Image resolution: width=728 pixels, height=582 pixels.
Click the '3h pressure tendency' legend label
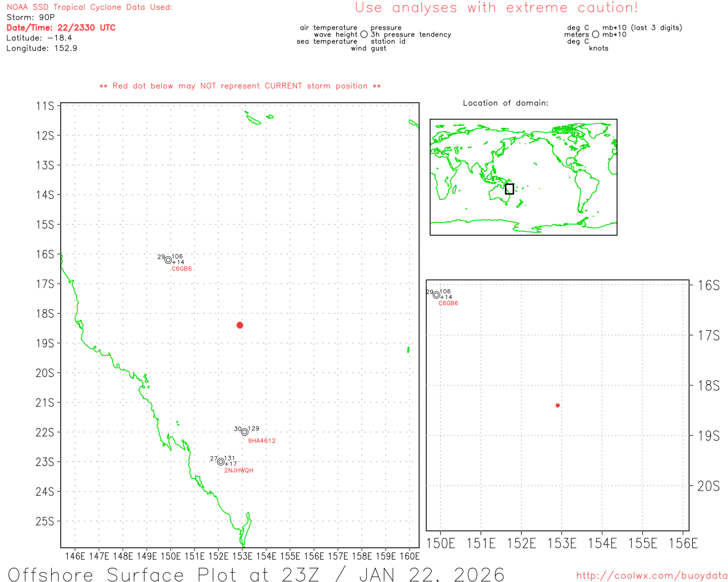click(x=411, y=35)
